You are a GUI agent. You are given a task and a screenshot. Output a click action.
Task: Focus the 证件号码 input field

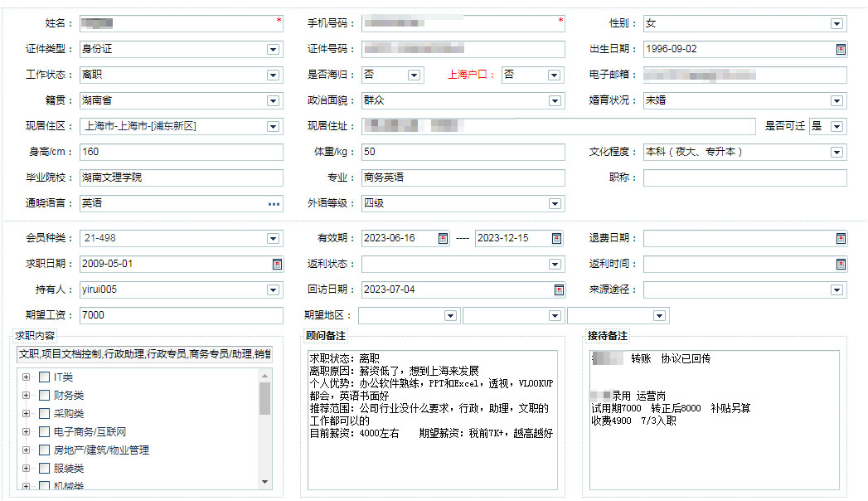(463, 49)
